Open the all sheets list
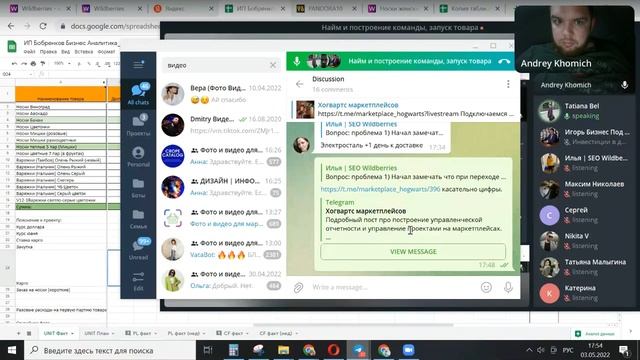 (29, 333)
